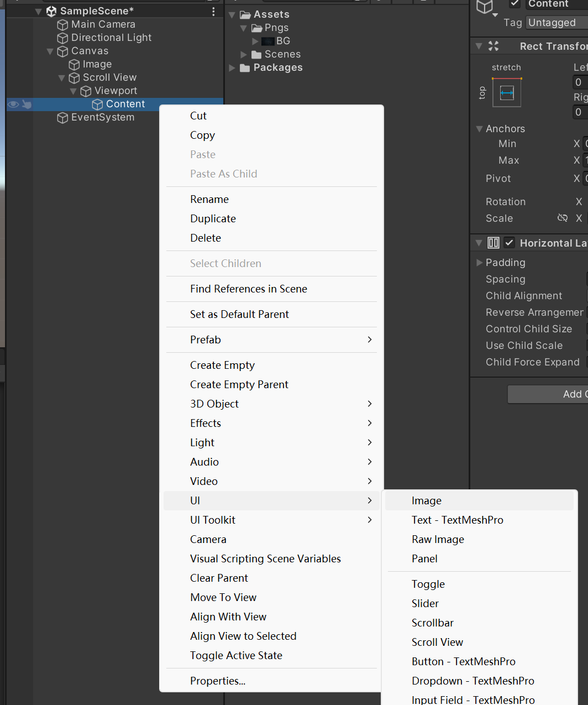The image size is (588, 705).
Task: Click the kebab menu beside SampleScene
Action: click(213, 11)
